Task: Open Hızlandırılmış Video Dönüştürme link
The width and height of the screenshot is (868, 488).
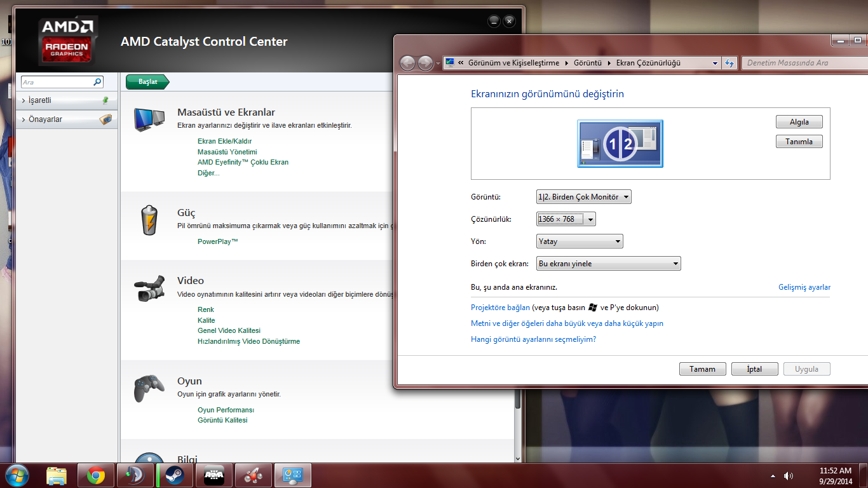Action: click(248, 341)
